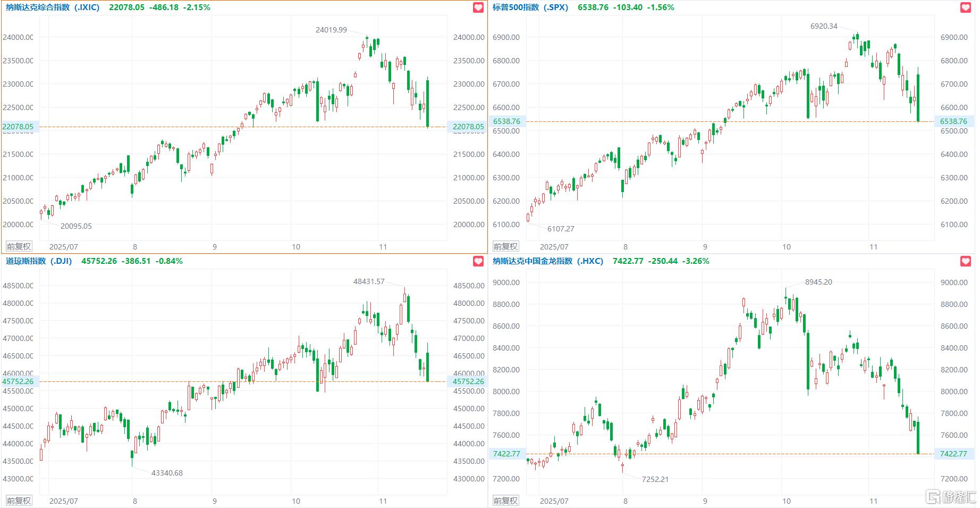
Task: Click the 标普500指数 (.SPX) title
Action: coord(530,7)
